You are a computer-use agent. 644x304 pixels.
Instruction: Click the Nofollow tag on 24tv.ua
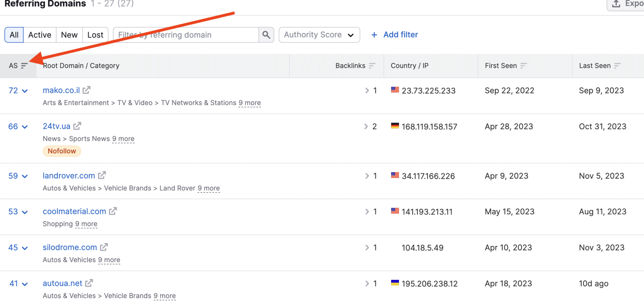click(x=62, y=151)
